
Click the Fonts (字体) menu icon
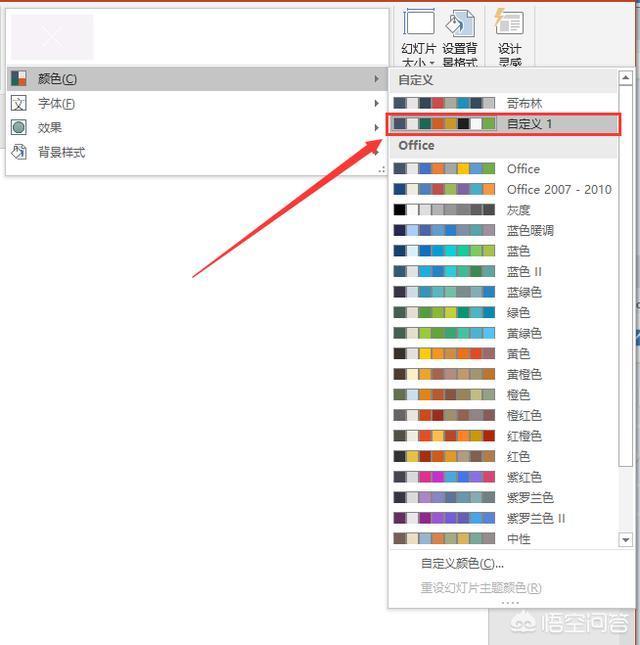(19, 103)
